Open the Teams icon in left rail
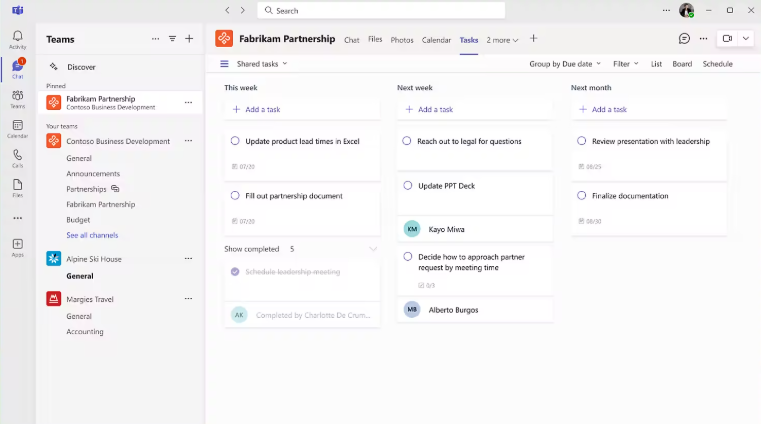The image size is (761, 424). click(17, 99)
